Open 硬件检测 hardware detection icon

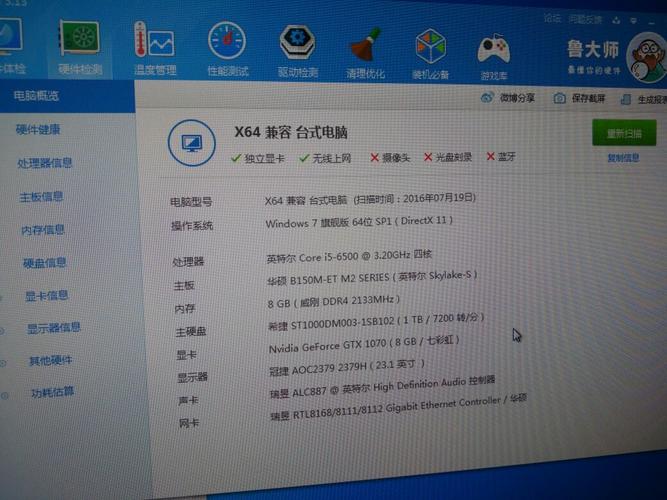click(80, 48)
